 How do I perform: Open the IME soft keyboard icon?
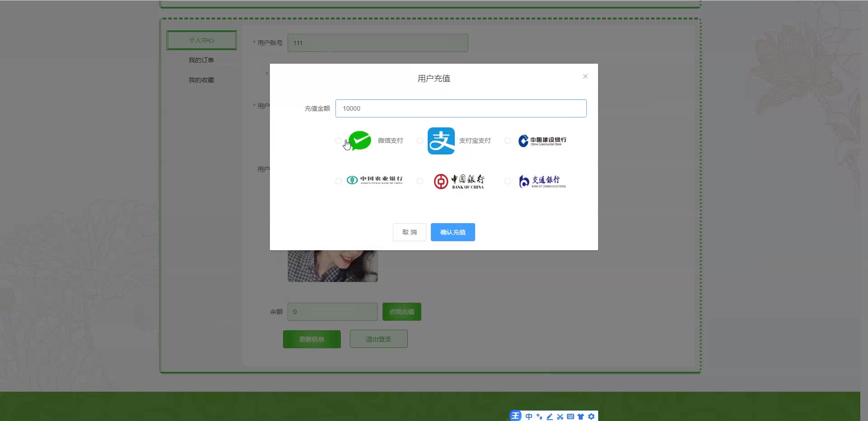[571, 416]
